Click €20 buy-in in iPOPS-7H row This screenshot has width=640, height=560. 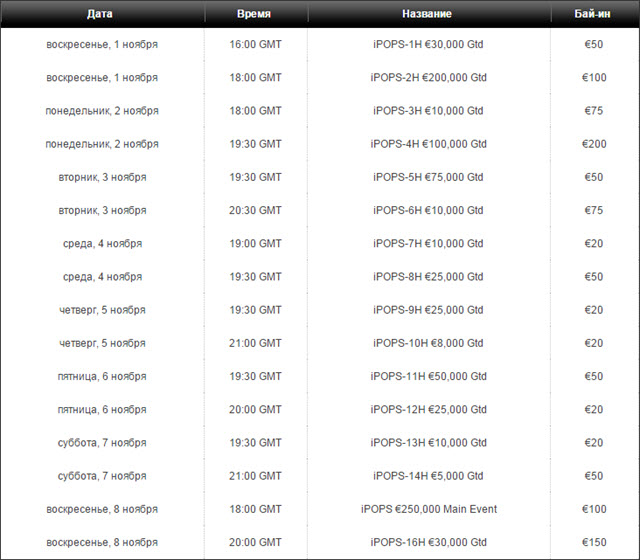(x=593, y=244)
